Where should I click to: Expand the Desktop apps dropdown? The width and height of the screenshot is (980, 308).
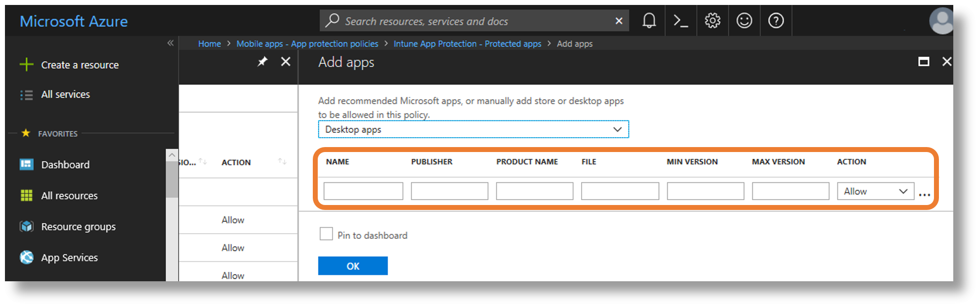473,130
